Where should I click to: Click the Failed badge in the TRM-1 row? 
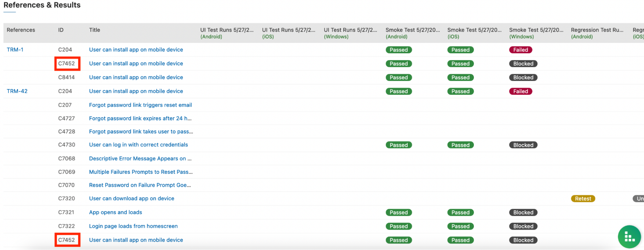click(x=520, y=50)
